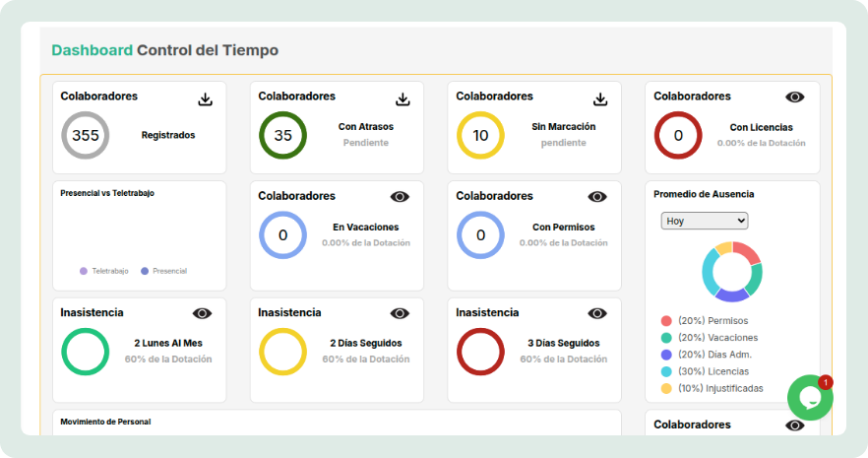Viewport: 868px width, 458px height.
Task: Download the Registrados collaborators report
Action: (x=205, y=98)
